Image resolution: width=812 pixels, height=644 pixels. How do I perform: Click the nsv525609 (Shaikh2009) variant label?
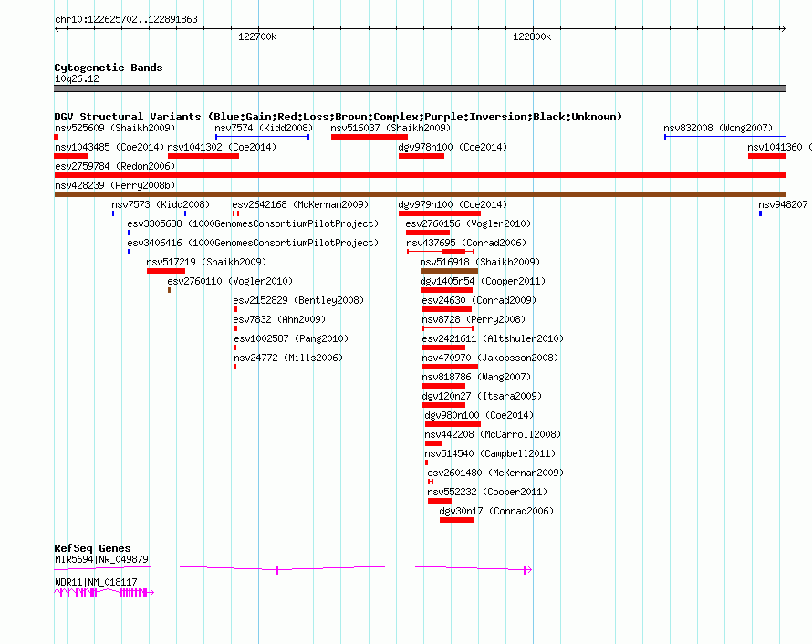pos(115,128)
